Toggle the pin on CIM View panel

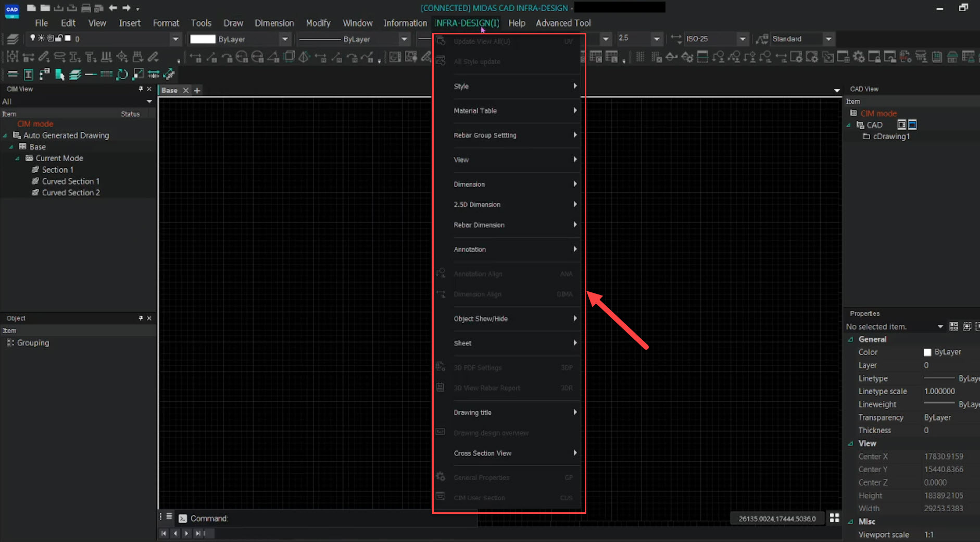point(141,89)
